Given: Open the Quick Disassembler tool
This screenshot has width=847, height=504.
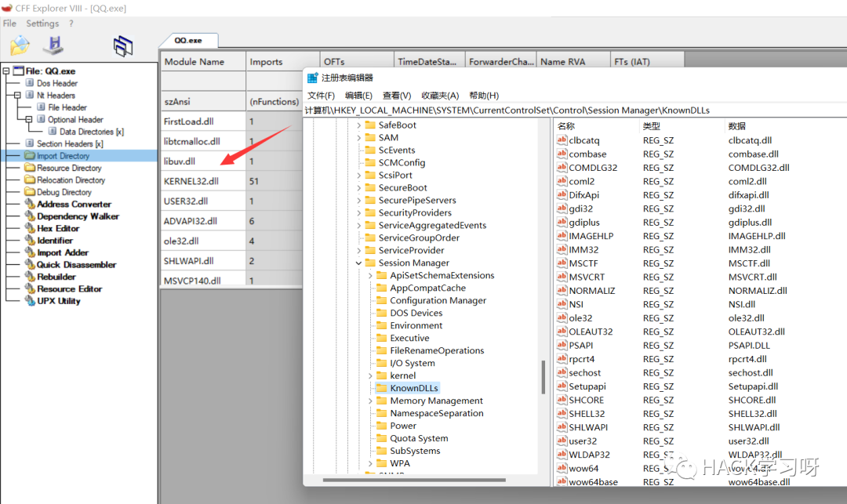Looking at the screenshot, I should click(76, 265).
